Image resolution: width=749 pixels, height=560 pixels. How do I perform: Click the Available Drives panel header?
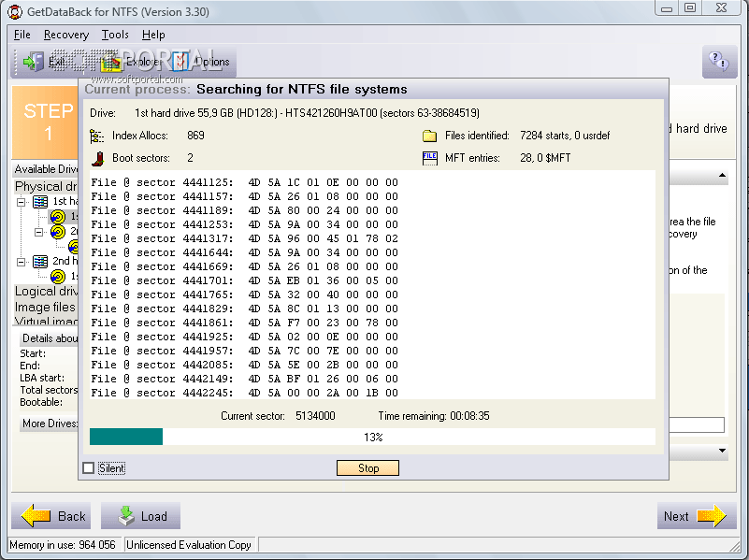coord(46,169)
